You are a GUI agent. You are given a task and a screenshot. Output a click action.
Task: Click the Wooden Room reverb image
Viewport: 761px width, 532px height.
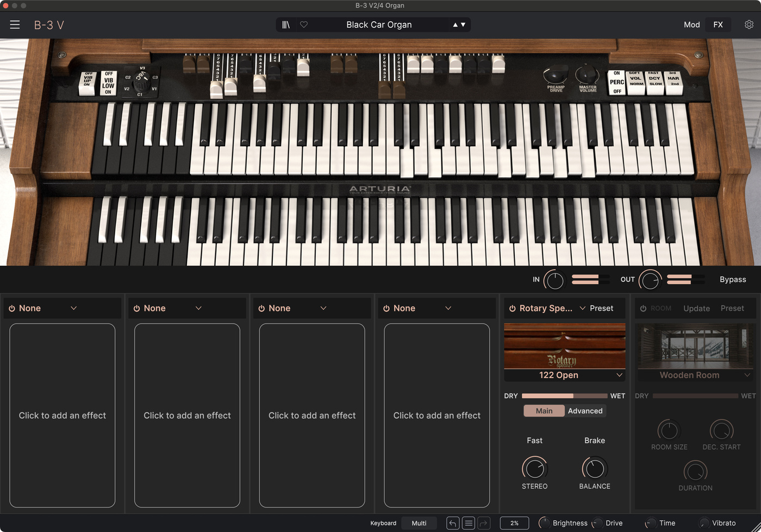[695, 347]
